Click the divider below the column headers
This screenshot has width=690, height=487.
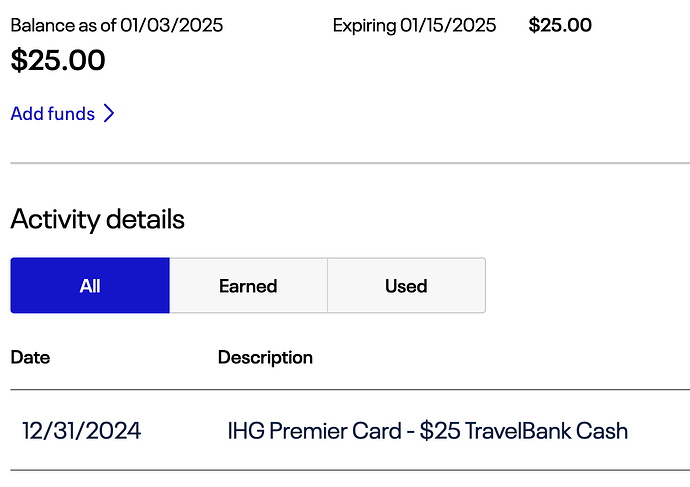click(x=350, y=390)
